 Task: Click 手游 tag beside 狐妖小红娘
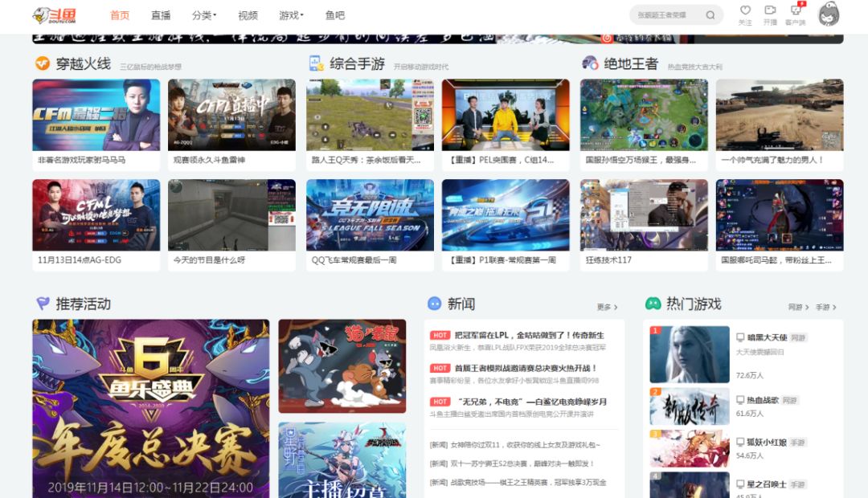(x=798, y=443)
